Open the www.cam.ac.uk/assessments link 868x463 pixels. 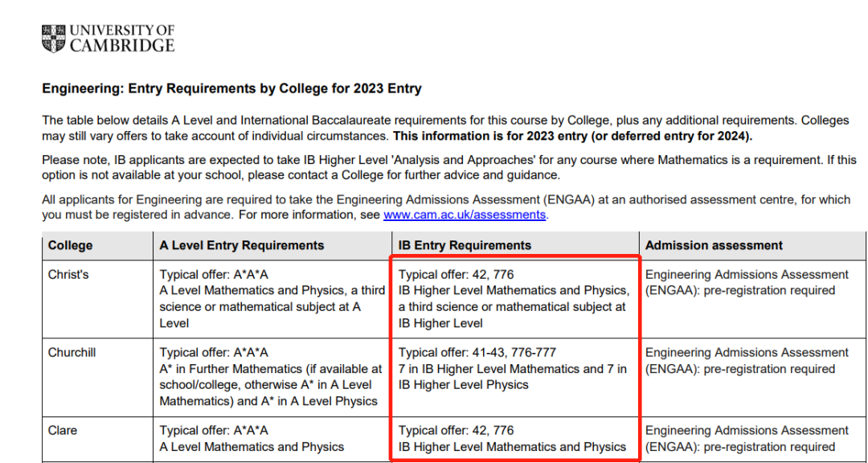pos(465,215)
